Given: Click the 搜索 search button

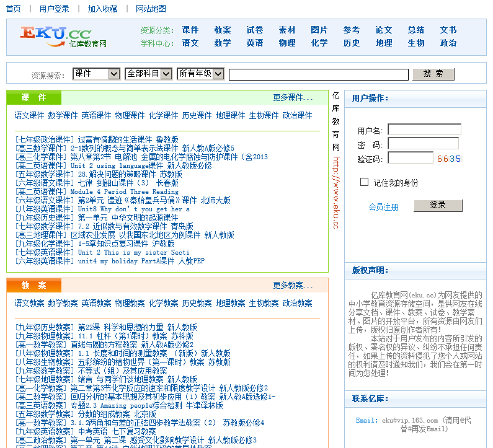Looking at the screenshot, I should (x=433, y=74).
